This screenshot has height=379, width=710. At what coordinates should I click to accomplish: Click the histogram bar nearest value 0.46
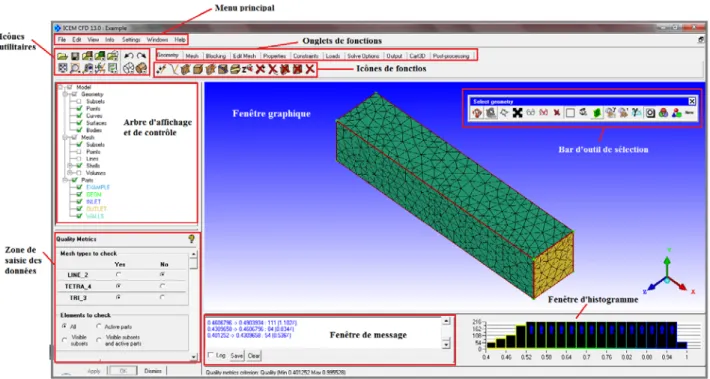[x=500, y=343]
